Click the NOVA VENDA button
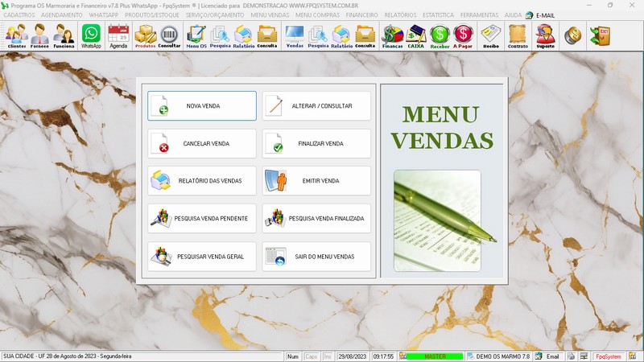Screen dimensions: 644x362 click(x=202, y=106)
